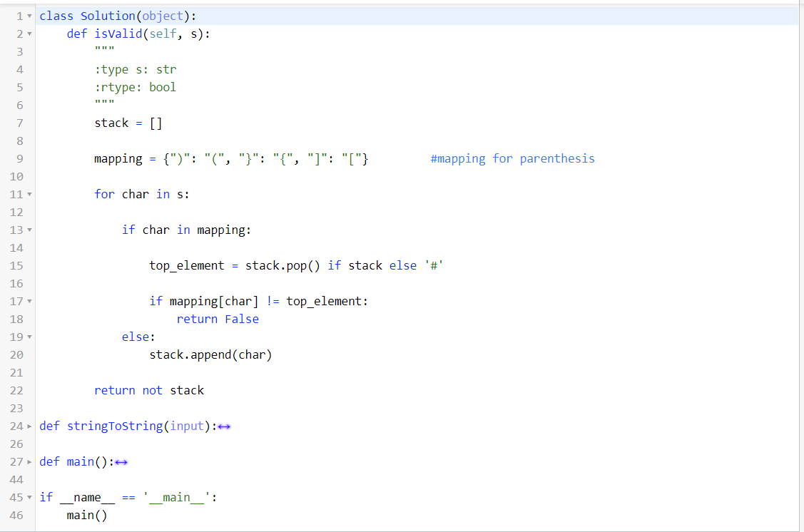Click 'top_element' in the assignment line 15

coord(187,266)
